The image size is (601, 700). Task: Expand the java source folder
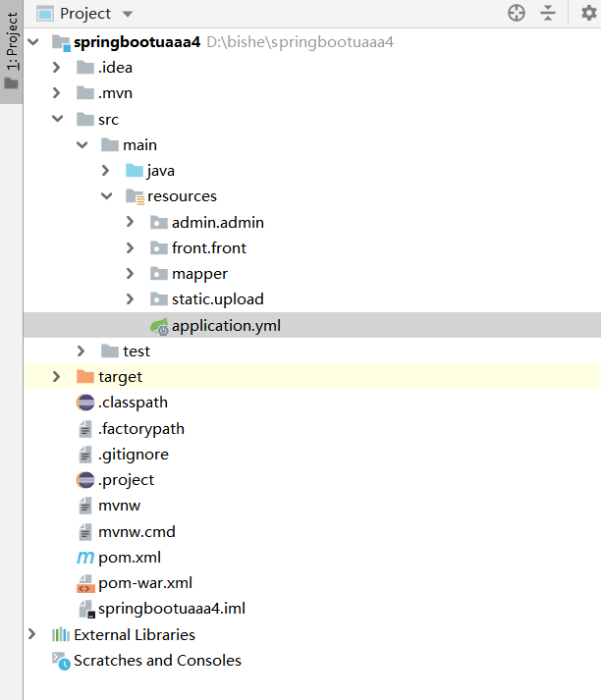point(106,171)
